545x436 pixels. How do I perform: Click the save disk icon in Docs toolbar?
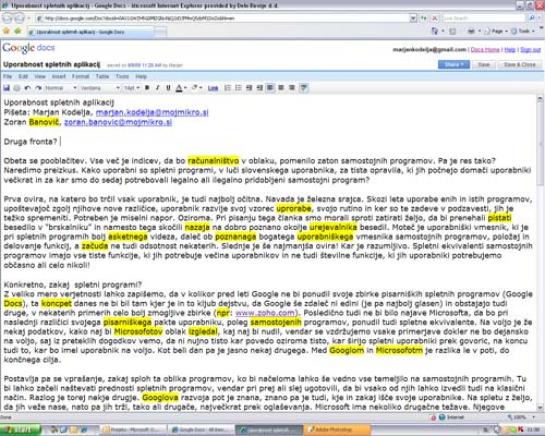click(6, 88)
